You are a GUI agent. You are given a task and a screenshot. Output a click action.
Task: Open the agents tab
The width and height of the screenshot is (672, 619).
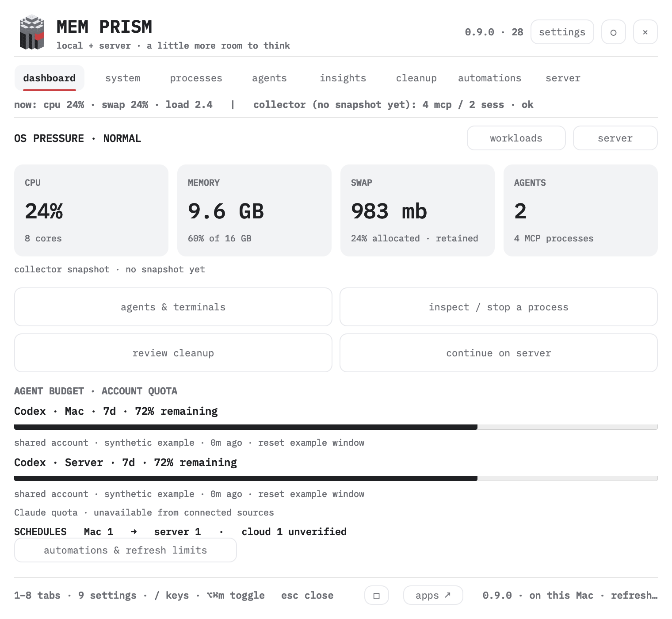click(x=270, y=78)
